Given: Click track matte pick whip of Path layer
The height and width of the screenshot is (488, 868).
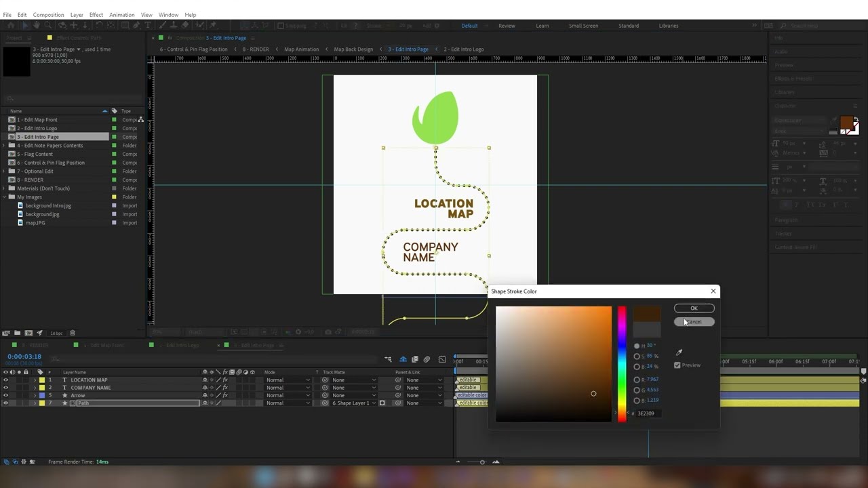Looking at the screenshot, I should click(x=325, y=403).
